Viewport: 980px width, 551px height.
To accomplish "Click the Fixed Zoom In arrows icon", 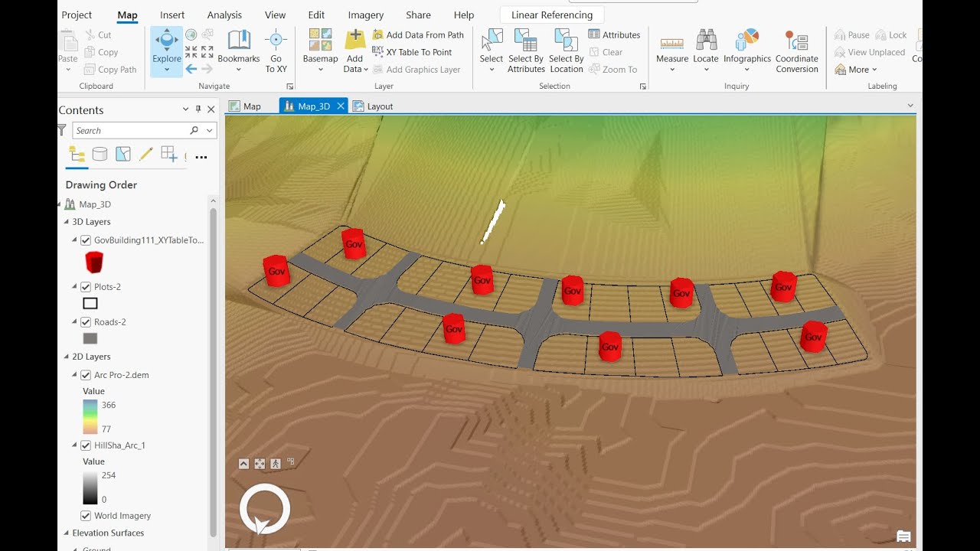I will coord(191,51).
